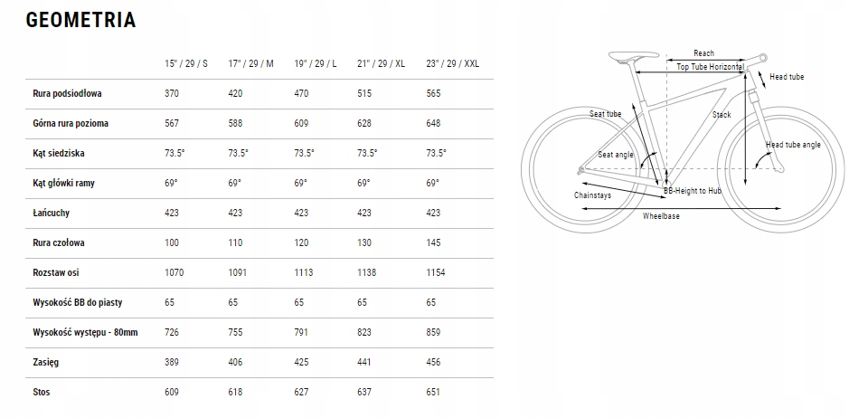Click the Rura podsiodłowa row label
Screen dimensions: 868x418
pos(67,93)
